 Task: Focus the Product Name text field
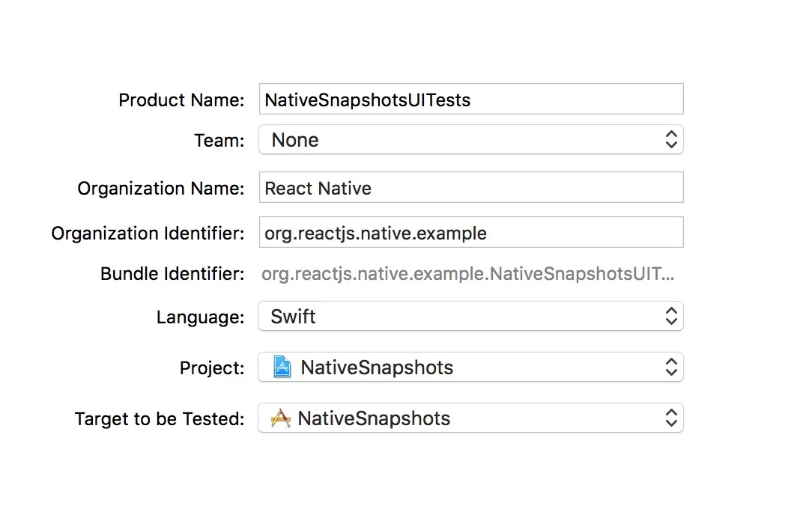tap(470, 100)
